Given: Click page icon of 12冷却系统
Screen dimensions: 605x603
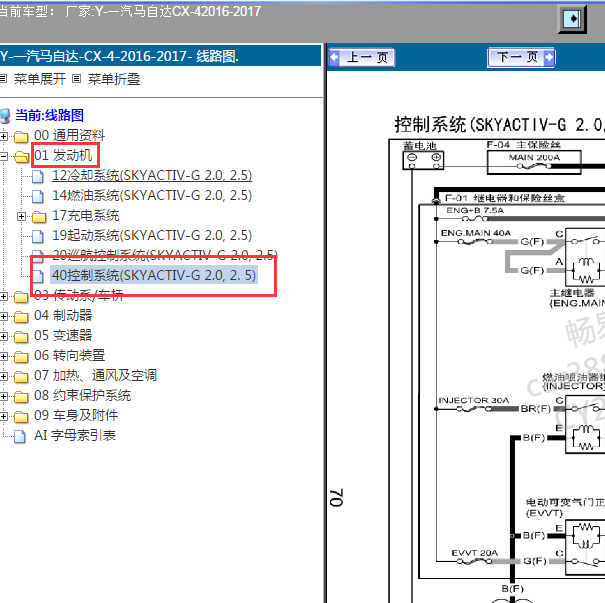Looking at the screenshot, I should click(x=37, y=176).
